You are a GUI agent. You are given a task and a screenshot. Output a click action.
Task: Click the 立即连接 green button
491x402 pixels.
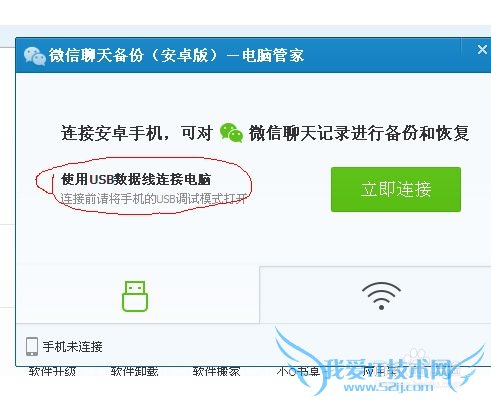396,189
